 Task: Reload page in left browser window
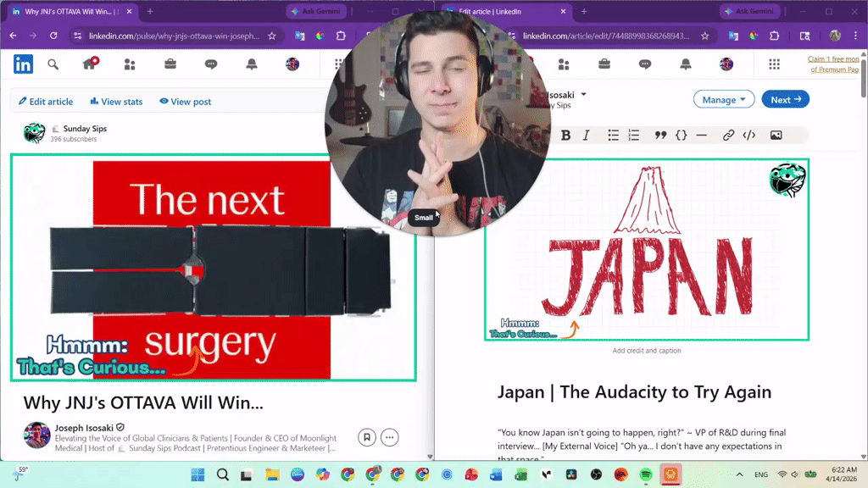pos(53,36)
